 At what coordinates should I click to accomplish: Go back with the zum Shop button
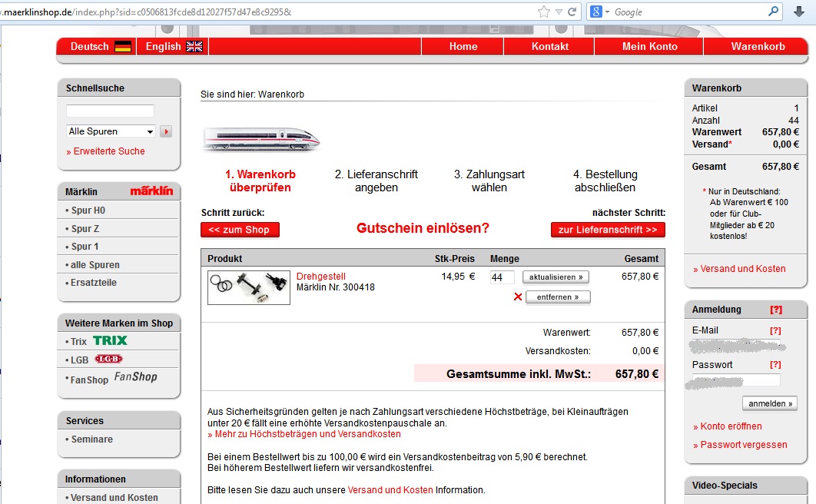240,230
